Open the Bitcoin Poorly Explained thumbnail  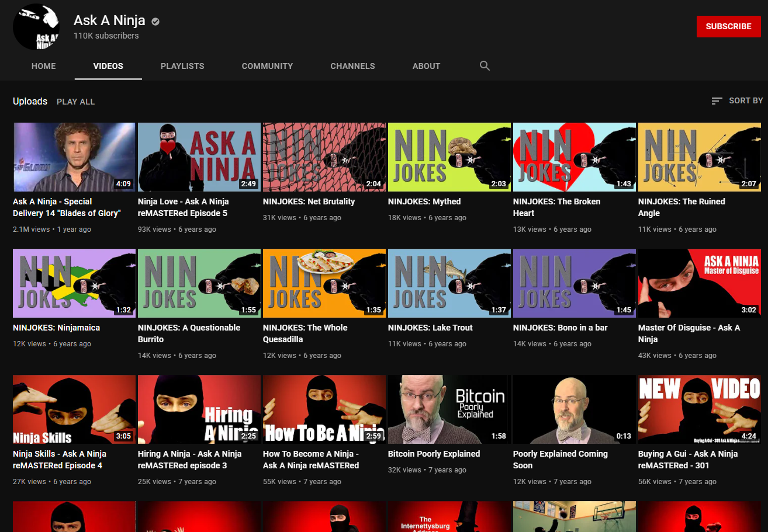point(449,409)
